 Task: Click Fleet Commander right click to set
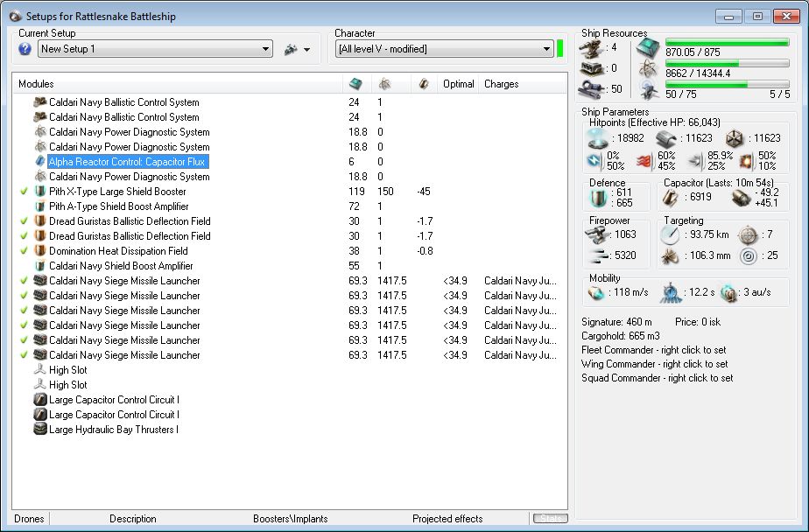654,350
